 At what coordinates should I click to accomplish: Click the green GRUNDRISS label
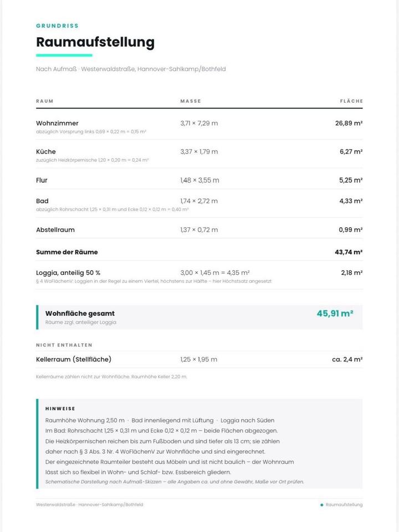click(57, 26)
